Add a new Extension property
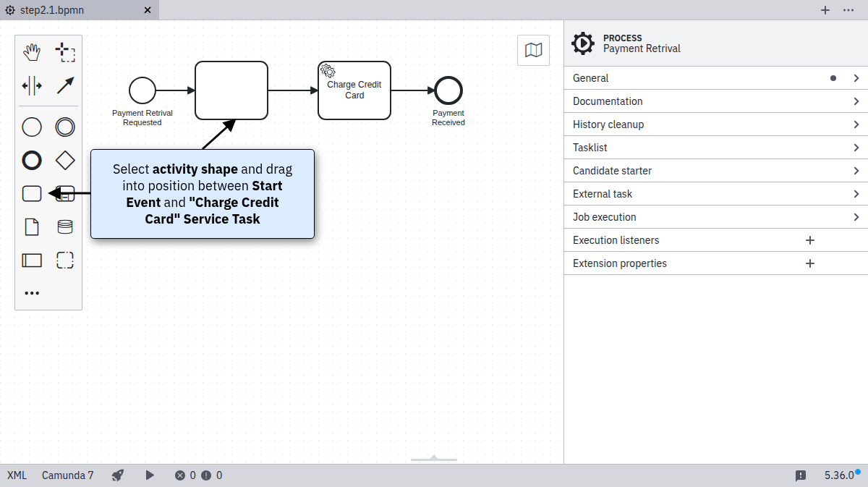The width and height of the screenshot is (868, 487). pyautogui.click(x=810, y=263)
